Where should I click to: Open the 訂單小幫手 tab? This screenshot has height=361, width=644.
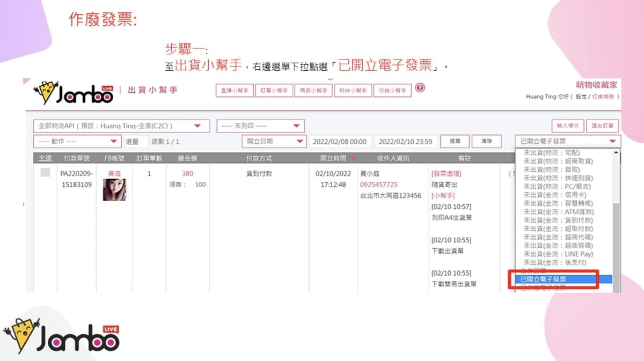(x=274, y=91)
